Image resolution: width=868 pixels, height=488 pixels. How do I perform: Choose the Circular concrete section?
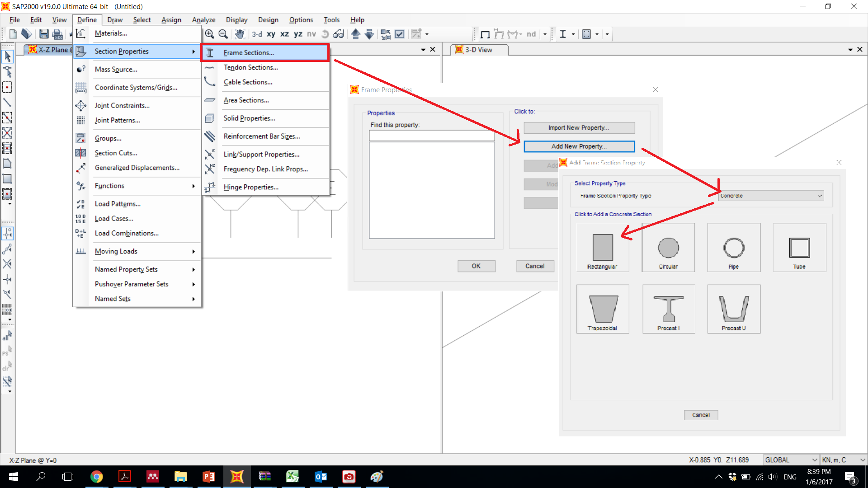pos(668,248)
